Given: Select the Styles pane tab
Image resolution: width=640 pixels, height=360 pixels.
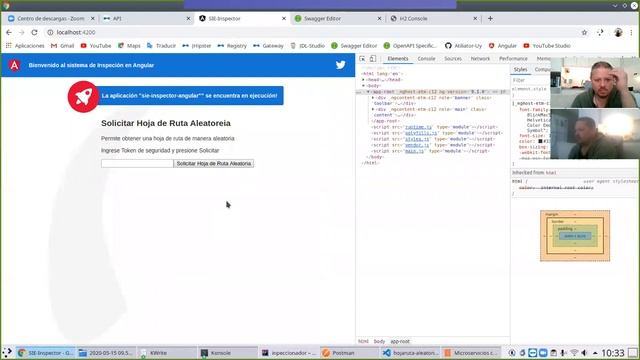Looking at the screenshot, I should pos(520,70).
